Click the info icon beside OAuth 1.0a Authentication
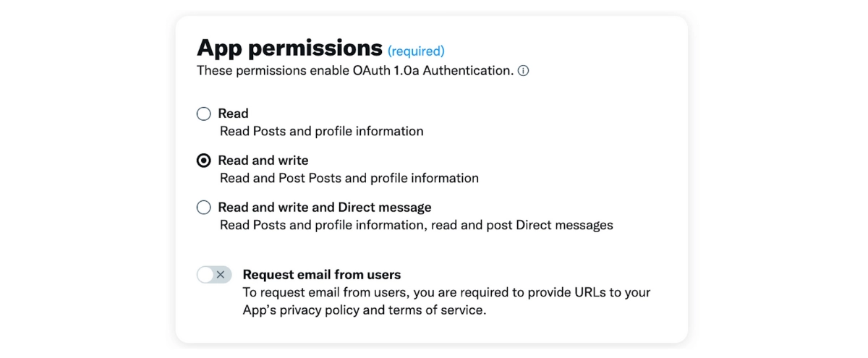 pos(524,71)
